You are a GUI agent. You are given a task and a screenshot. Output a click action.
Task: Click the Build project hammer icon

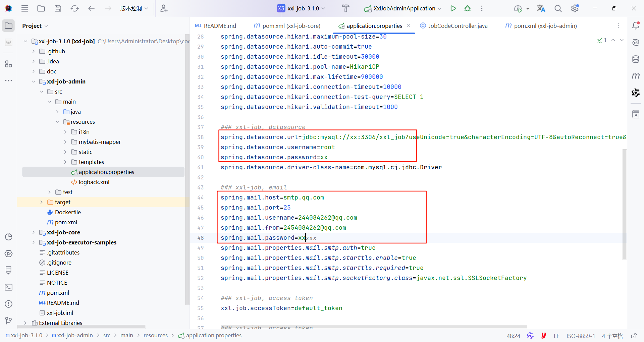[345, 8]
